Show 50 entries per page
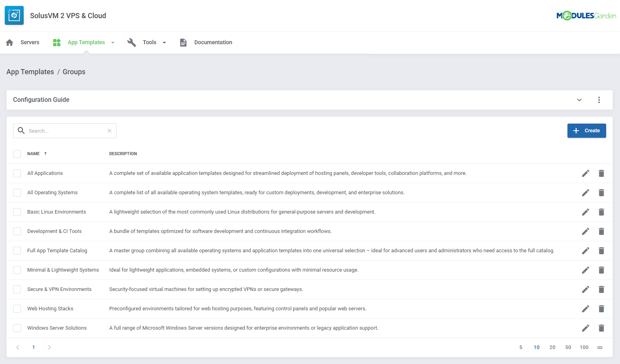 568,347
